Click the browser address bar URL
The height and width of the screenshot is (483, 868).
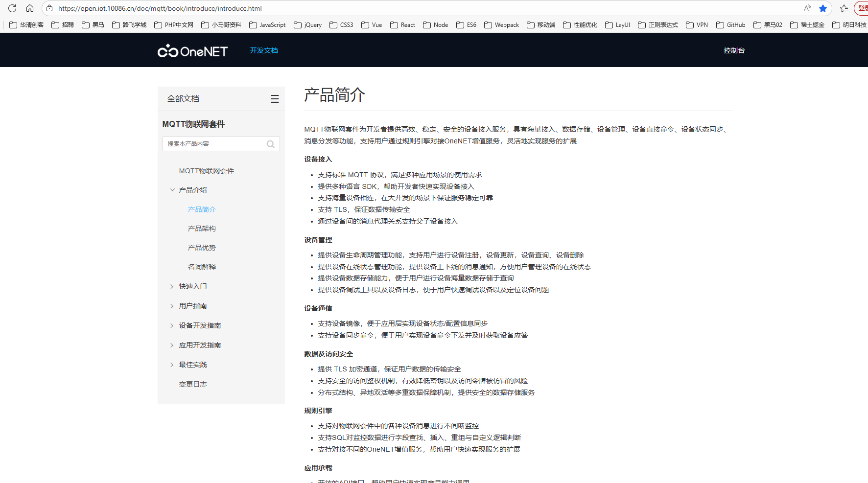(x=160, y=8)
